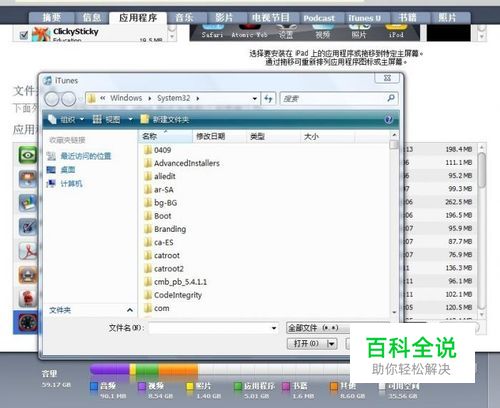This screenshot has height=408, width=500.
Task: Expand the 文件夹 pane chevron
Action: [x=130, y=310]
